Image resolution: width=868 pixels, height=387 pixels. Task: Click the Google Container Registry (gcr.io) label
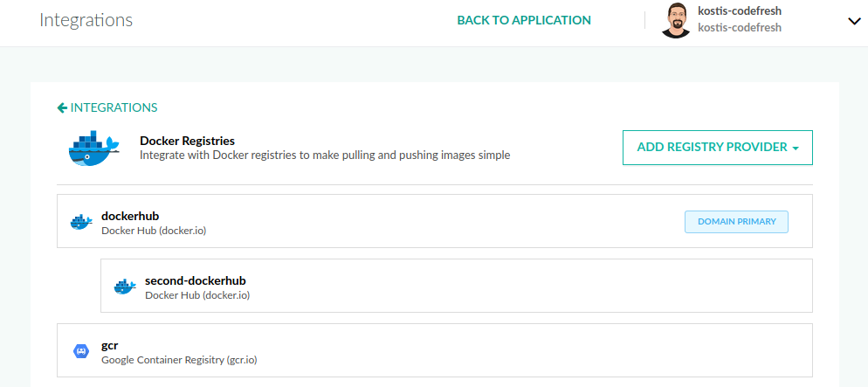point(179,359)
